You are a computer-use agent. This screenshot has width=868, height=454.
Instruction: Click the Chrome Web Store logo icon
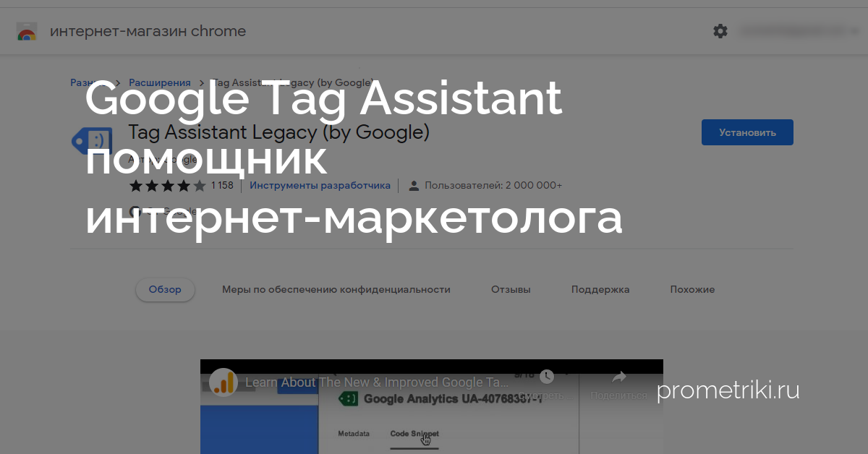coord(27,32)
